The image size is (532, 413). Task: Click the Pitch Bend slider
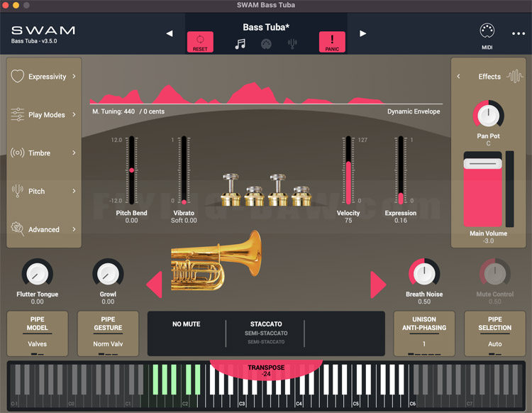pos(132,170)
